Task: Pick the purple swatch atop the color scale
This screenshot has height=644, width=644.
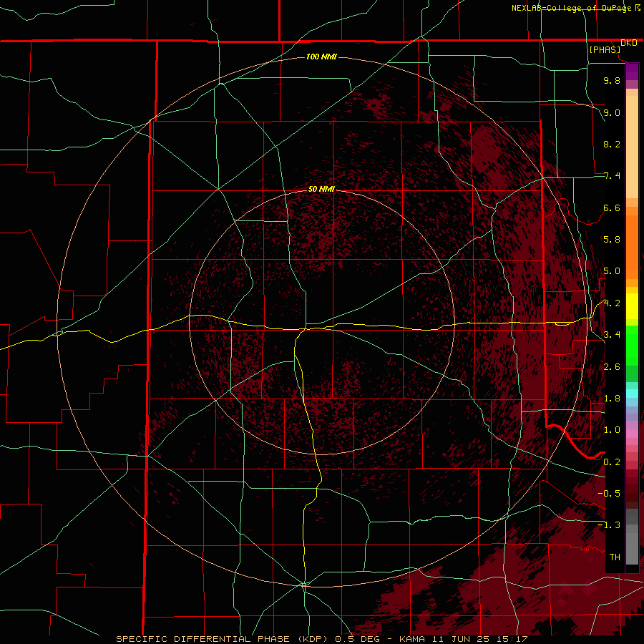Action: 632,72
